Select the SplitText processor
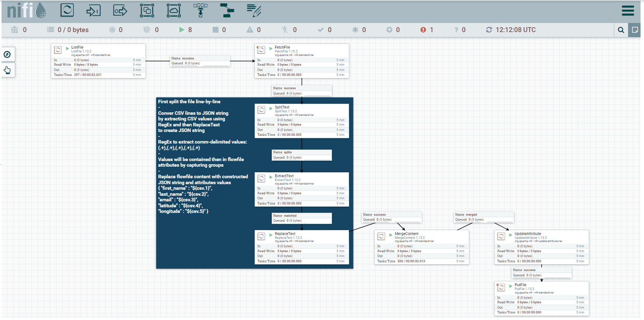 point(302,121)
